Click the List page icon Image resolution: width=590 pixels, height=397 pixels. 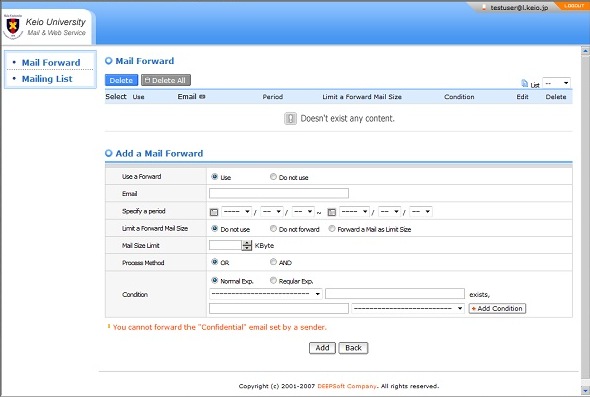point(525,83)
